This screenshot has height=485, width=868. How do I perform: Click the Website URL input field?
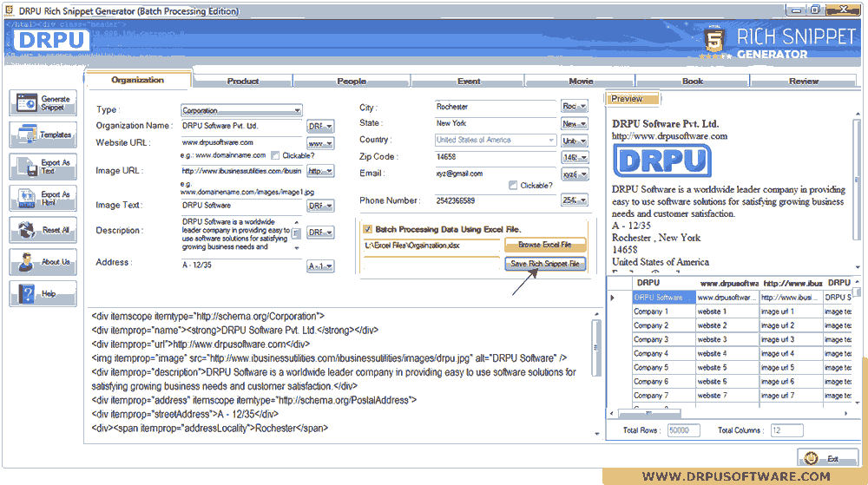tap(241, 142)
